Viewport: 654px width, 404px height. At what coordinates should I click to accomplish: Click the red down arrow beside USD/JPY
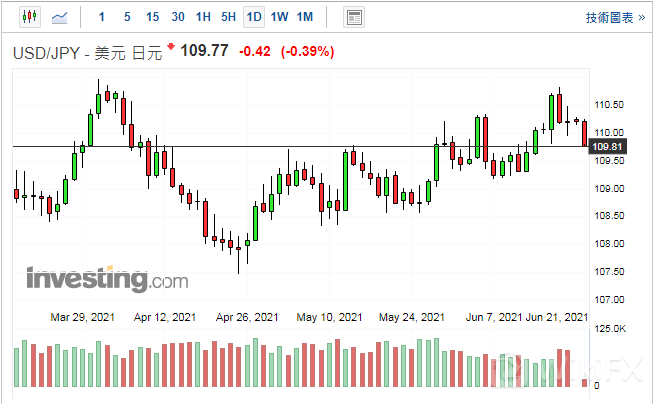click(171, 47)
